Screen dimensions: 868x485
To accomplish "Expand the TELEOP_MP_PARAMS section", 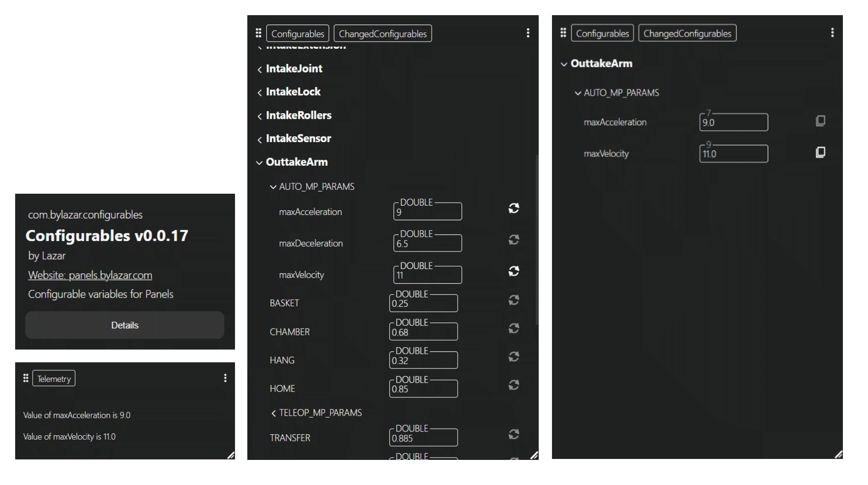I will tap(316, 413).
